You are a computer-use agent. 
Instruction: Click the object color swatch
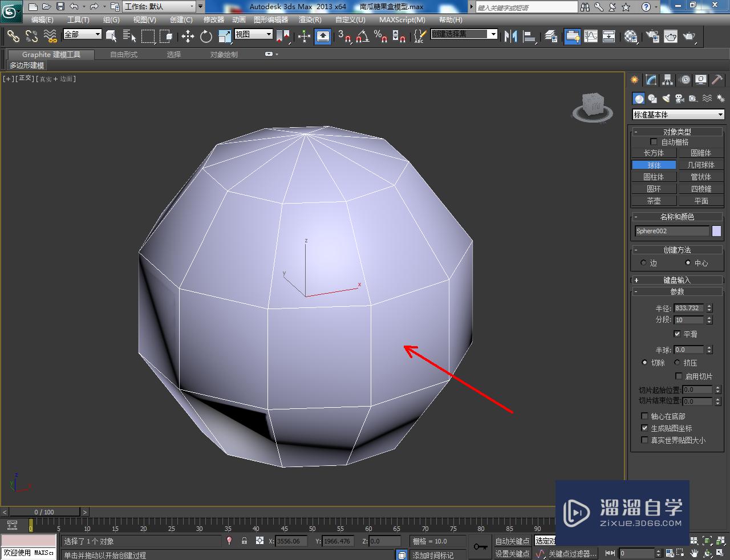coord(716,231)
